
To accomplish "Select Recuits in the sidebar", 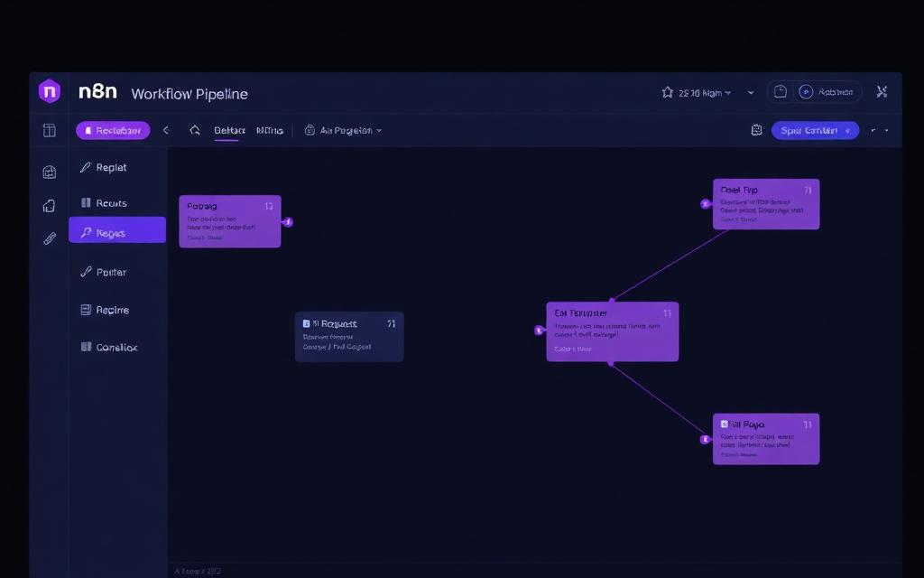I will tap(117, 203).
